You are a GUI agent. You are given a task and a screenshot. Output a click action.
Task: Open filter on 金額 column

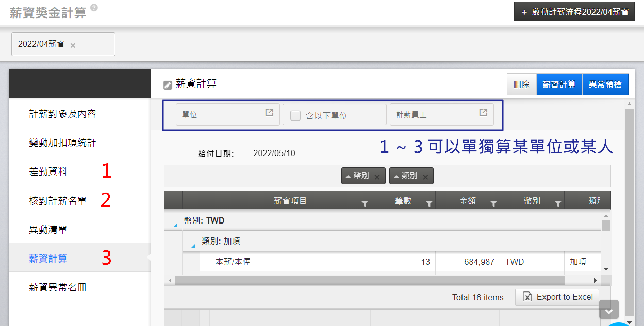(493, 204)
